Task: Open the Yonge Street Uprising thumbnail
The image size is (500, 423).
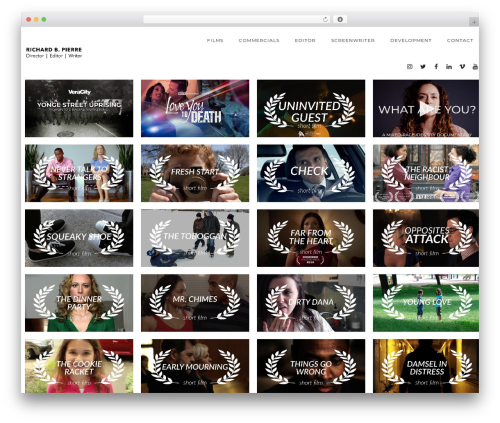Action: point(79,108)
